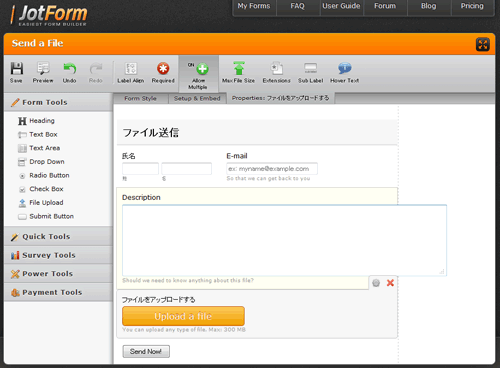Click the E-mail input field
This screenshot has width=500, height=368.
(x=272, y=169)
